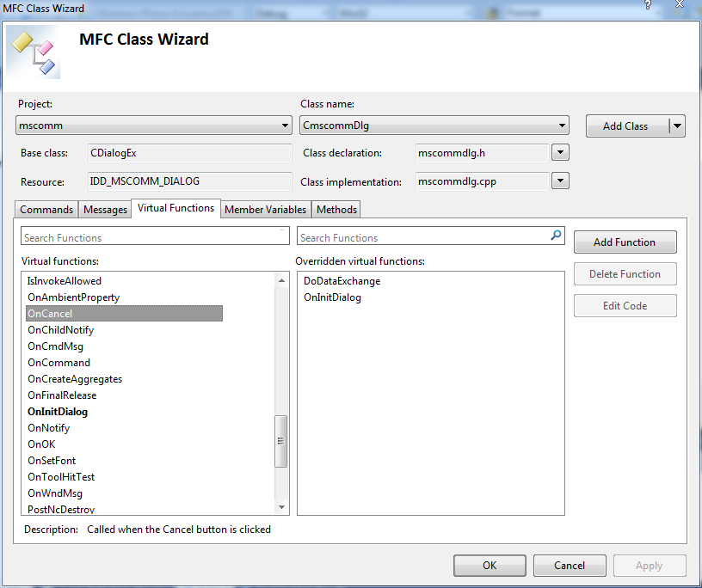Select OnCmdMsg in the list

tap(55, 346)
